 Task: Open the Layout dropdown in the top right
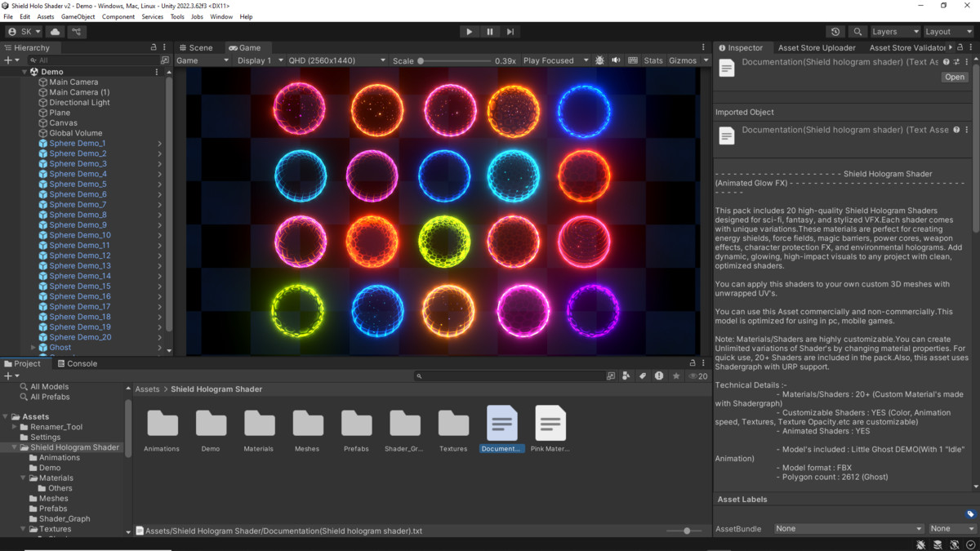(947, 31)
